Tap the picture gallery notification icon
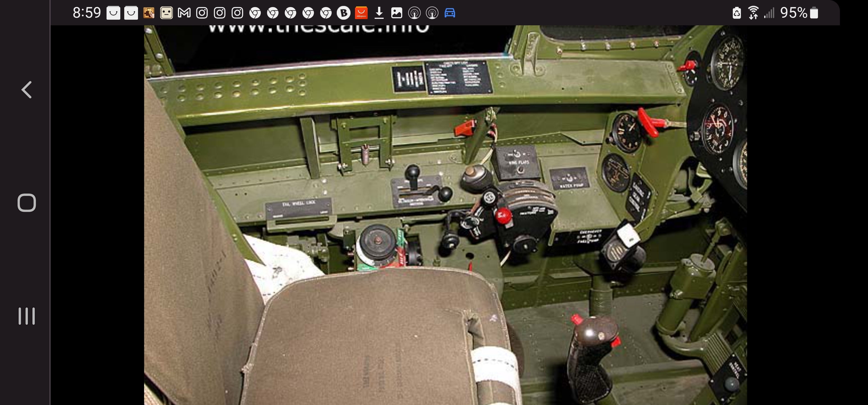Screen dimensions: 868x405 point(397,13)
